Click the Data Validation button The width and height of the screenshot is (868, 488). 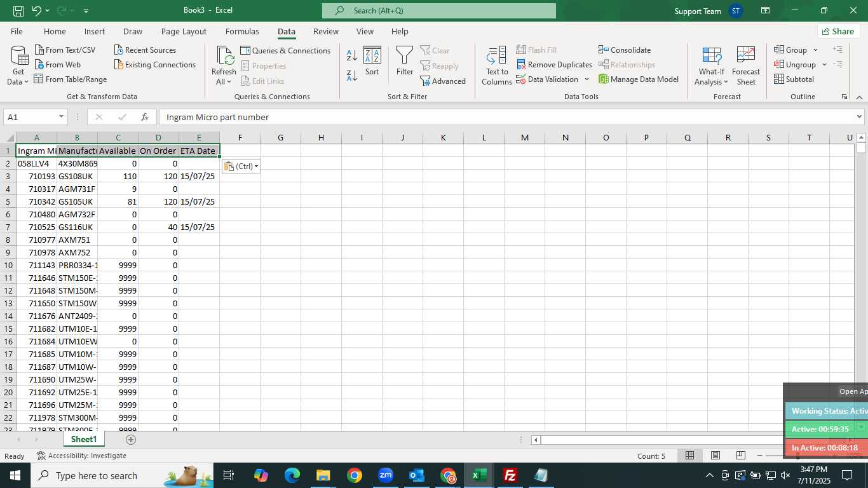(x=547, y=79)
